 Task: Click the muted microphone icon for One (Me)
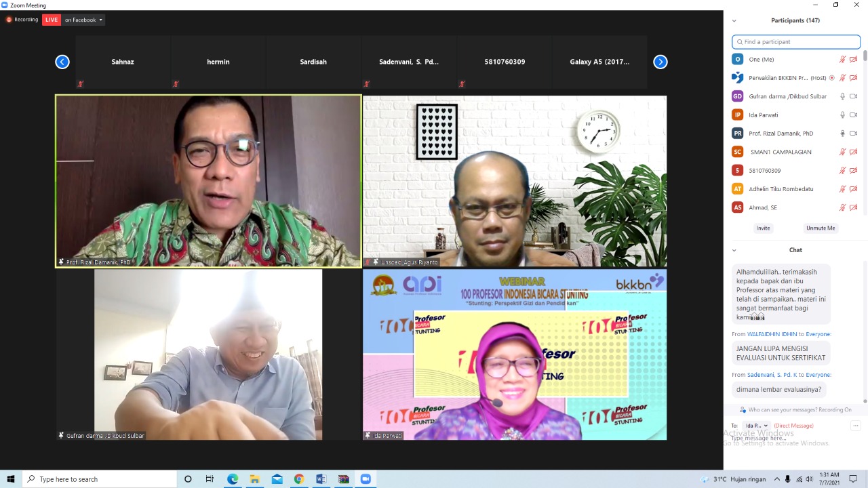tap(842, 60)
